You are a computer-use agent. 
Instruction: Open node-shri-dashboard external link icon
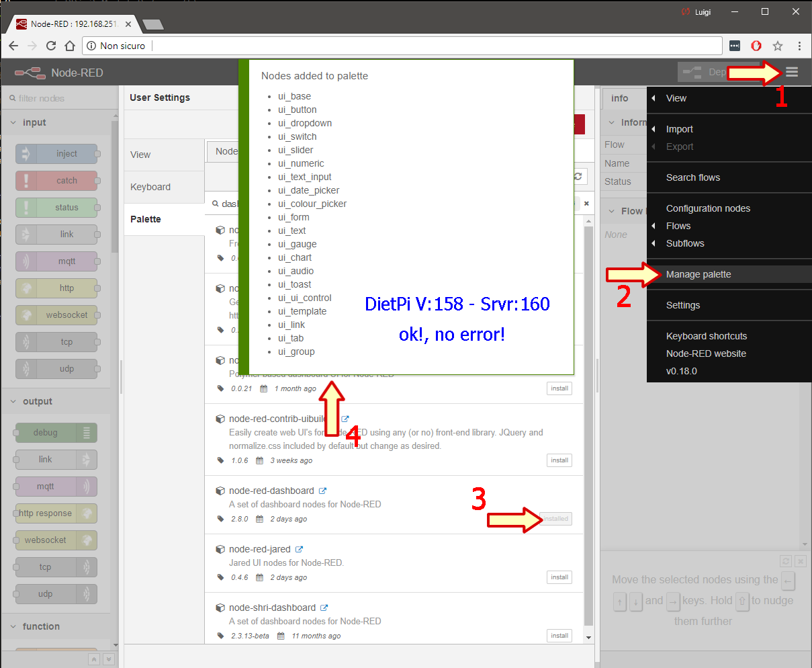[x=324, y=608]
